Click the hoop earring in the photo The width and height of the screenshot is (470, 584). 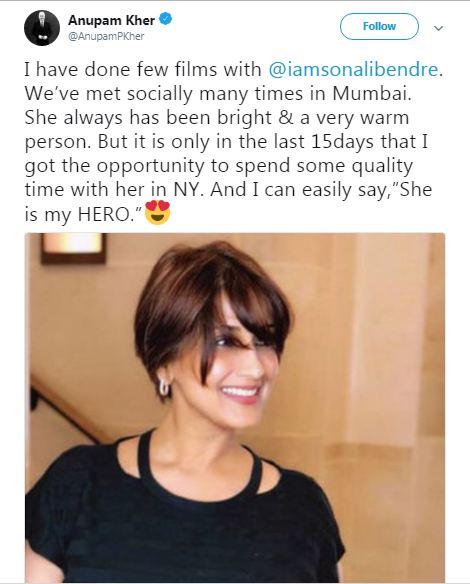[x=164, y=387]
